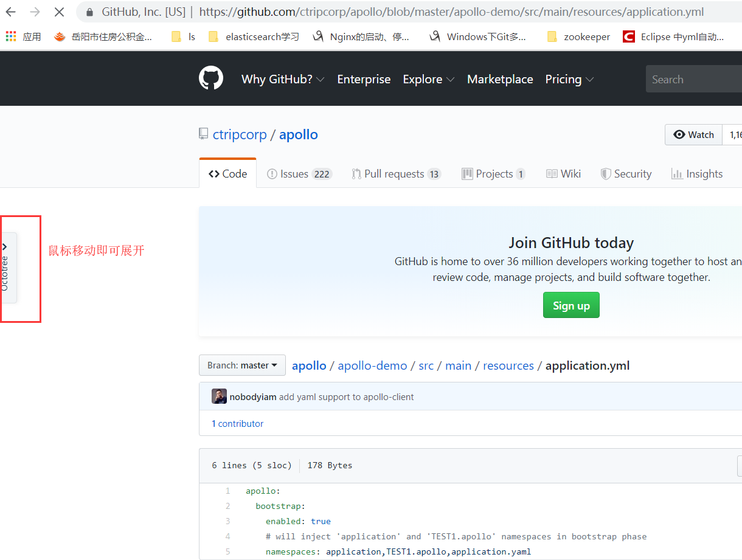Click the application.yml file name in breadcrumb
This screenshot has height=560, width=742.
(588, 365)
